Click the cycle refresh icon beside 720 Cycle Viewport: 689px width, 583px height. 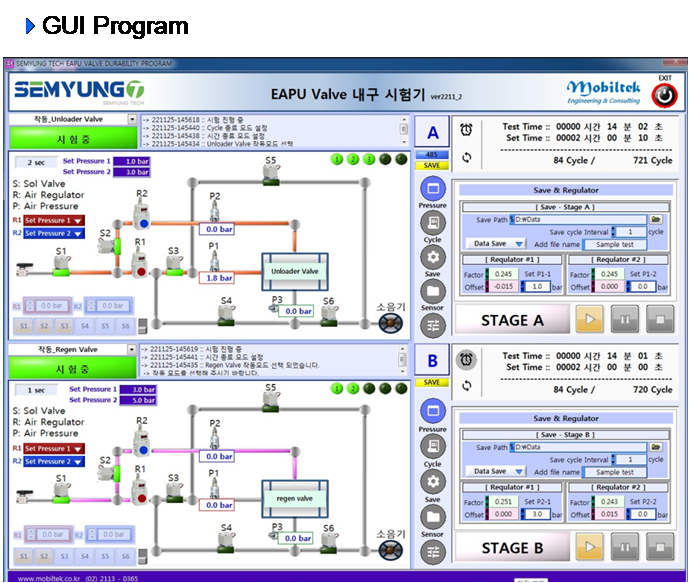pos(467,386)
